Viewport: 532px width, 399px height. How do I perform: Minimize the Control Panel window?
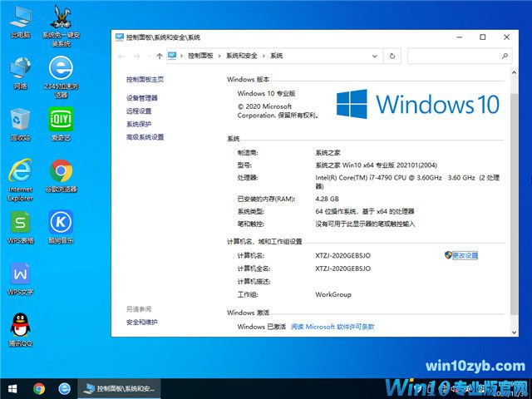pos(460,37)
